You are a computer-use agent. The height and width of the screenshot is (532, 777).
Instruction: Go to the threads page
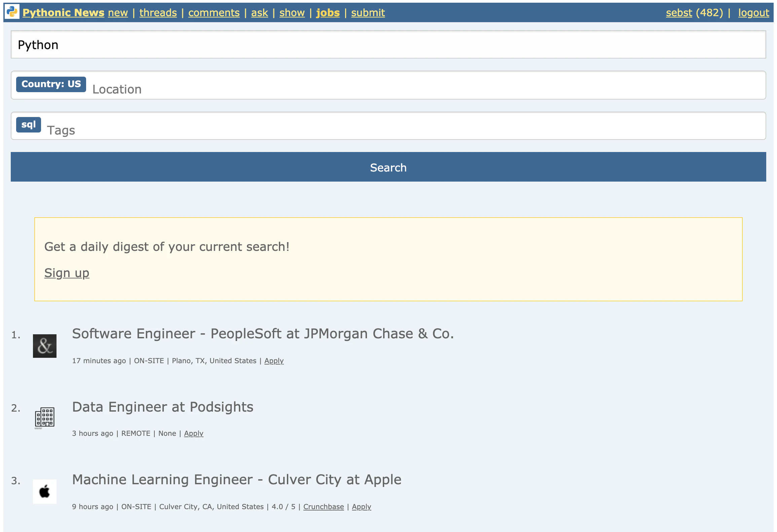click(x=158, y=13)
